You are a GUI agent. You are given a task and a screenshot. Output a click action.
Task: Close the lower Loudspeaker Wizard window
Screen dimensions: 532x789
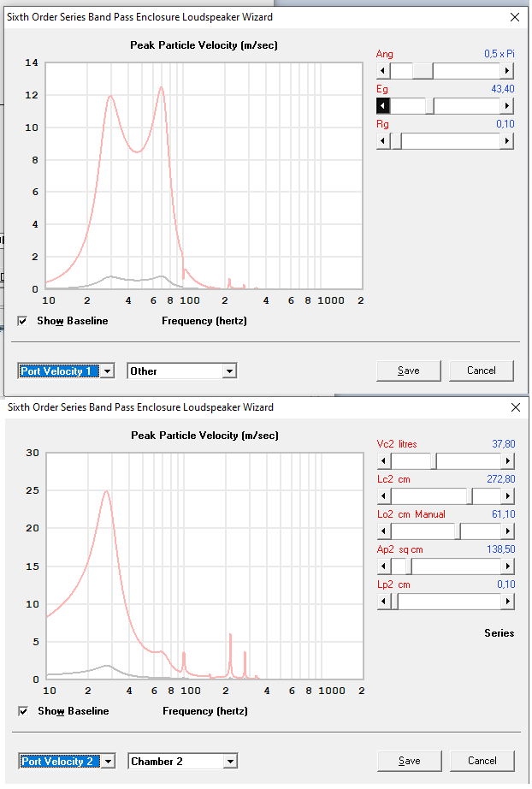(x=516, y=407)
